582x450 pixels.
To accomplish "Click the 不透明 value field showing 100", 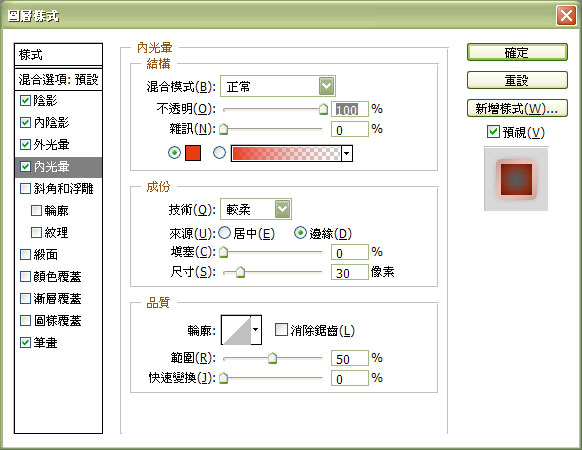I will [350, 109].
